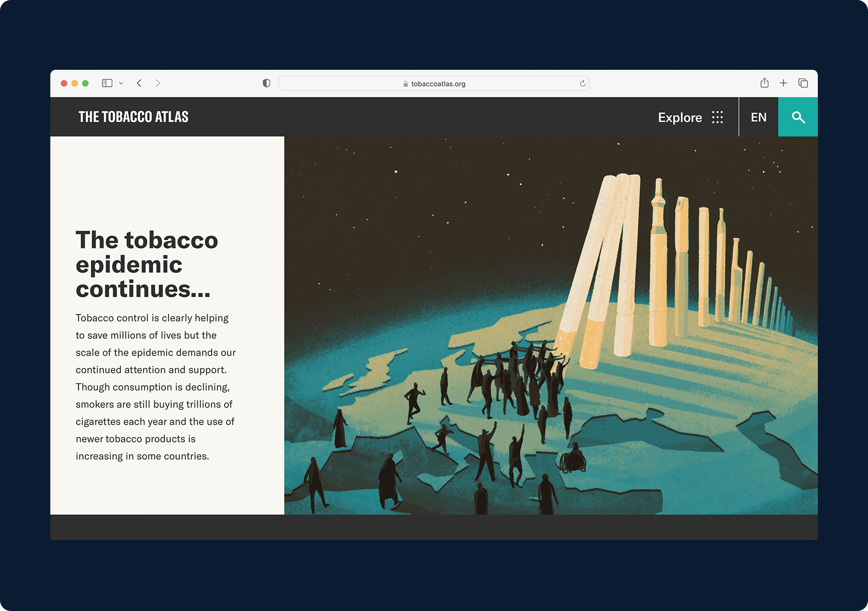The image size is (868, 611).
Task: Open a new tab with the plus icon
Action: tap(783, 83)
